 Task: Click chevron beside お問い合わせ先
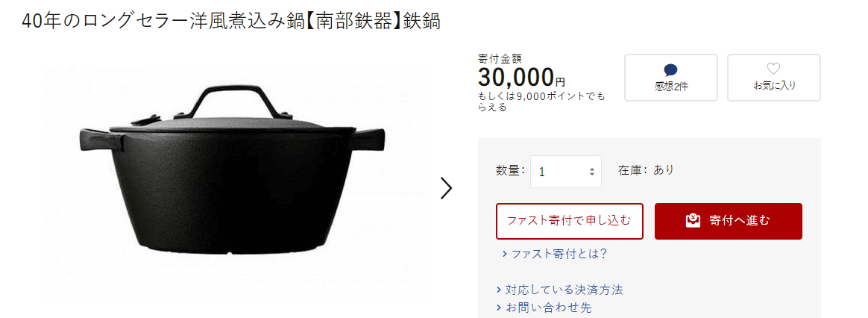click(500, 308)
